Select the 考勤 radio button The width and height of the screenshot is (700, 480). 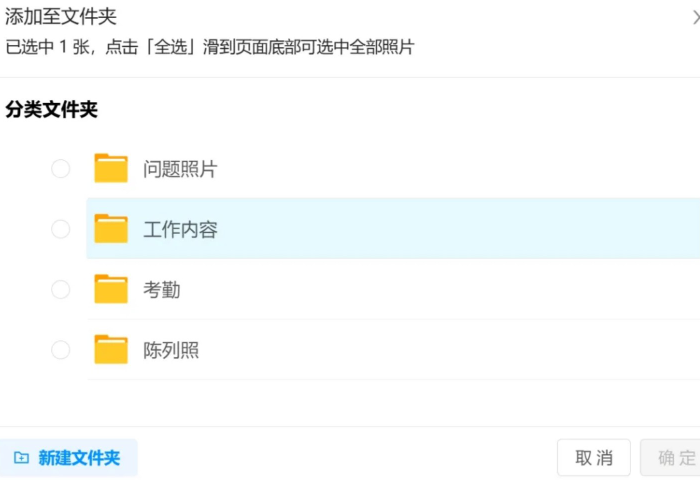pyautogui.click(x=60, y=289)
